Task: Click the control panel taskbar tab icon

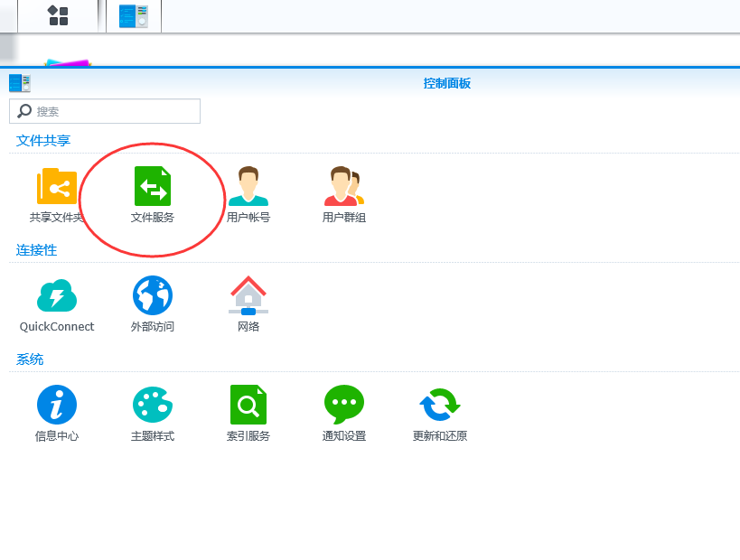Action: tap(134, 16)
